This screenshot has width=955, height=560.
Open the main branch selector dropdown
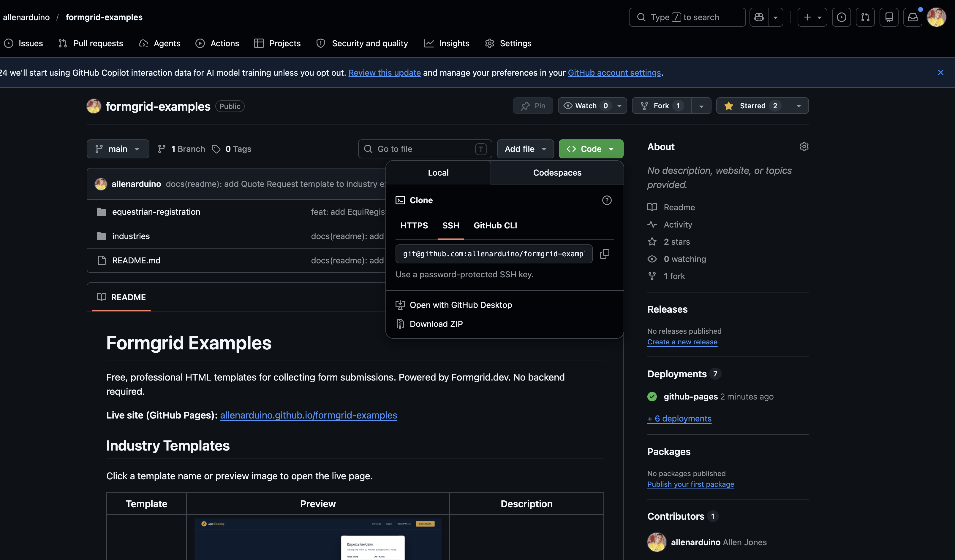(118, 149)
